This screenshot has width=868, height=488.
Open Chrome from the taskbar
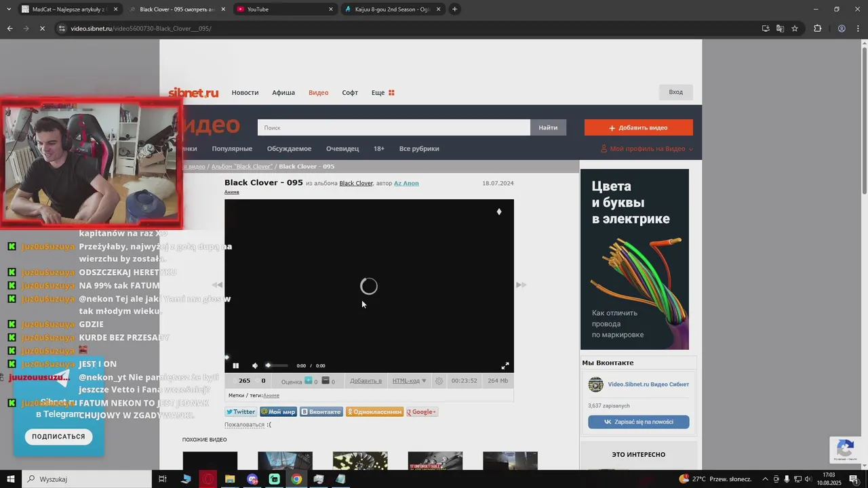click(x=296, y=479)
